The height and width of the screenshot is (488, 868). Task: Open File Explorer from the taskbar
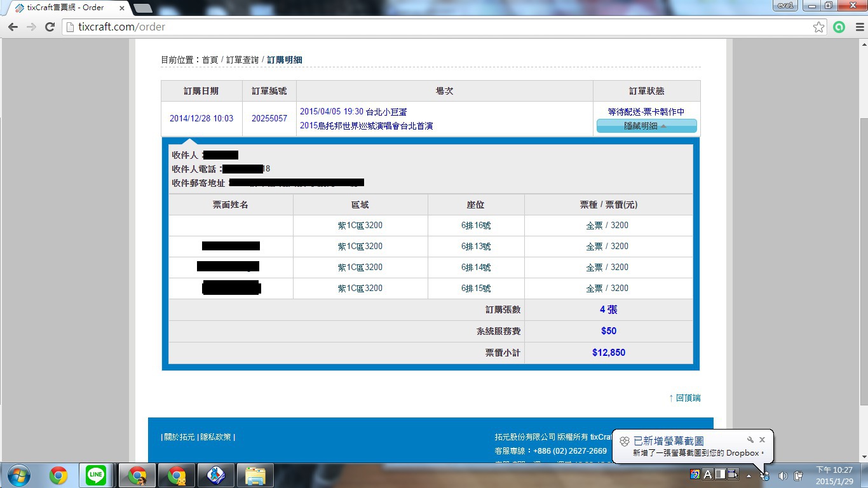tap(255, 475)
